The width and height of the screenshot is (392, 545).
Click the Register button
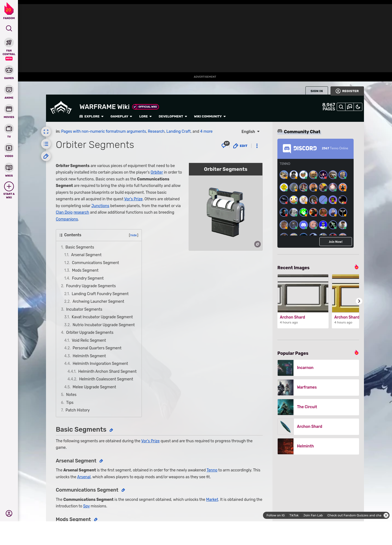[x=347, y=91]
